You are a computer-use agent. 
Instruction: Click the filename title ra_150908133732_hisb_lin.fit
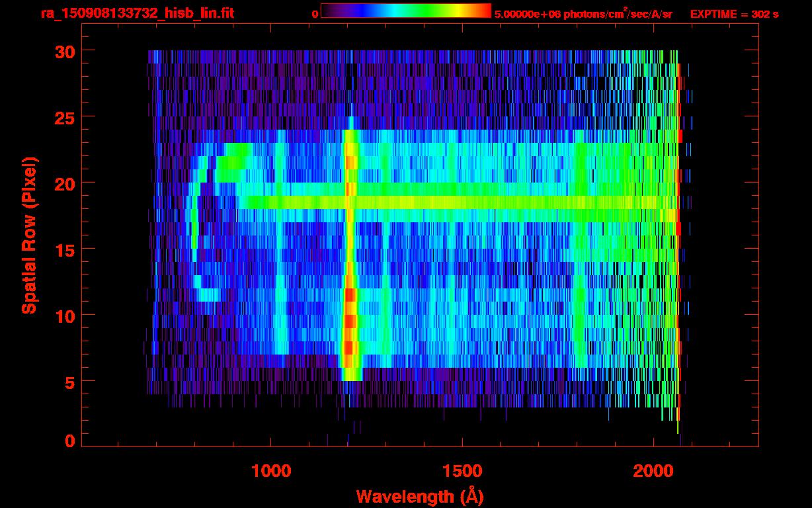(x=136, y=13)
